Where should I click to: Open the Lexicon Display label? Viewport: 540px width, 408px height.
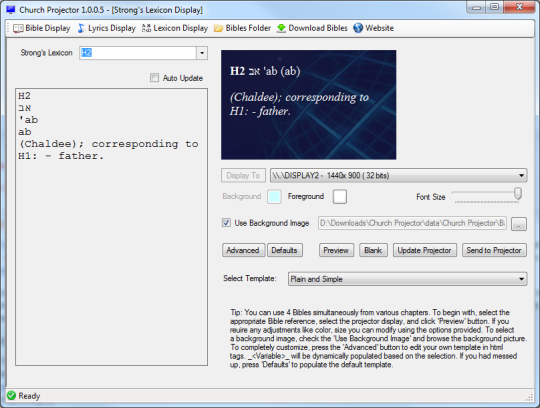click(180, 28)
